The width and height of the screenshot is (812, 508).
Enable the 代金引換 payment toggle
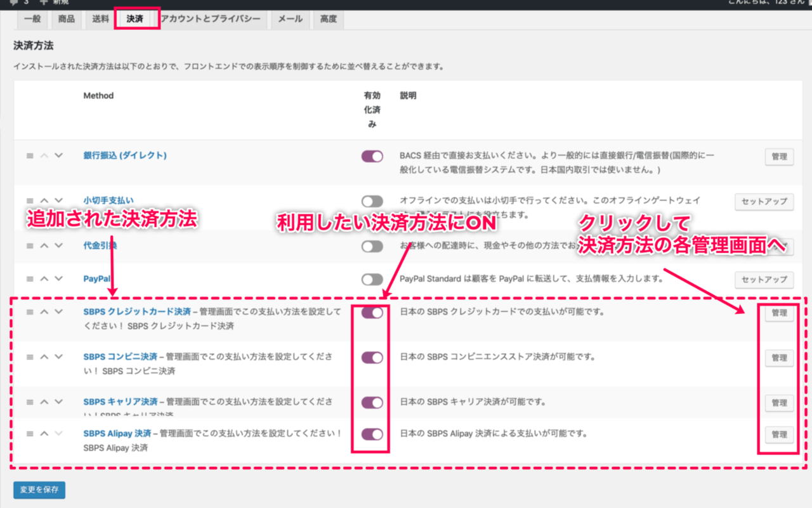[x=372, y=246]
